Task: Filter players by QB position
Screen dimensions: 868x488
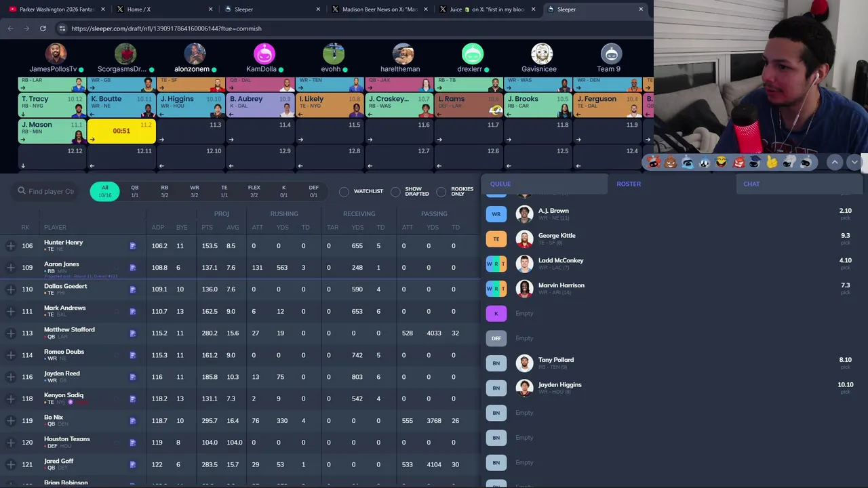Action: pos(134,191)
